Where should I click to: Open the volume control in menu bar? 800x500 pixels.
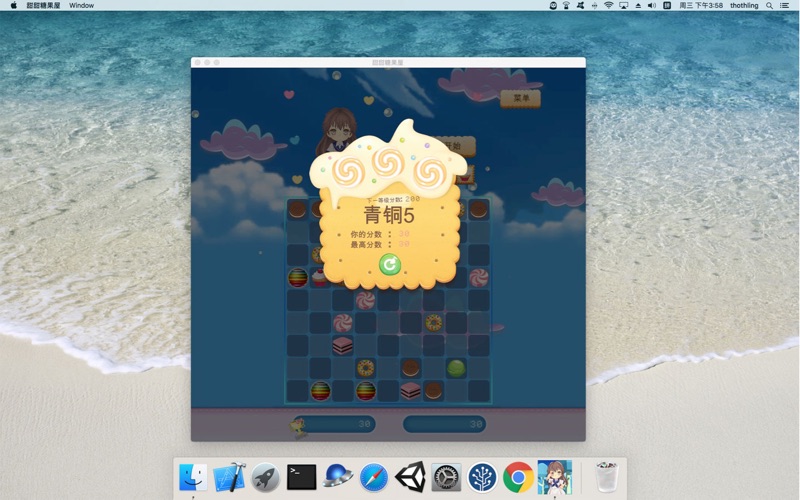click(x=652, y=5)
